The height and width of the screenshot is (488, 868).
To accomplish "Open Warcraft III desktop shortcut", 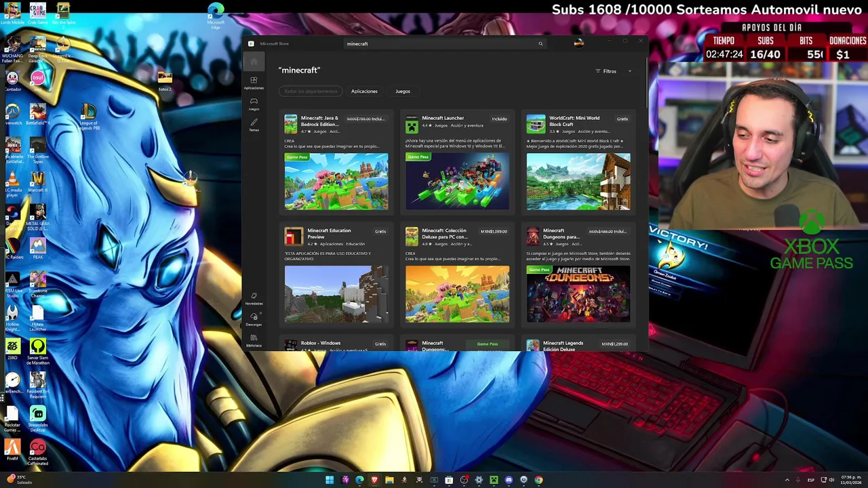I will pos(38,182).
